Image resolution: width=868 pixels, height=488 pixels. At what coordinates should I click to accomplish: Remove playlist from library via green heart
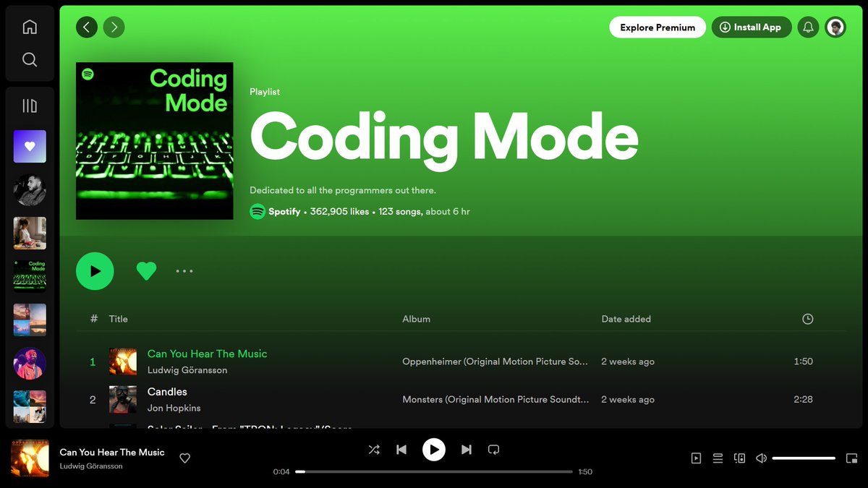click(147, 271)
